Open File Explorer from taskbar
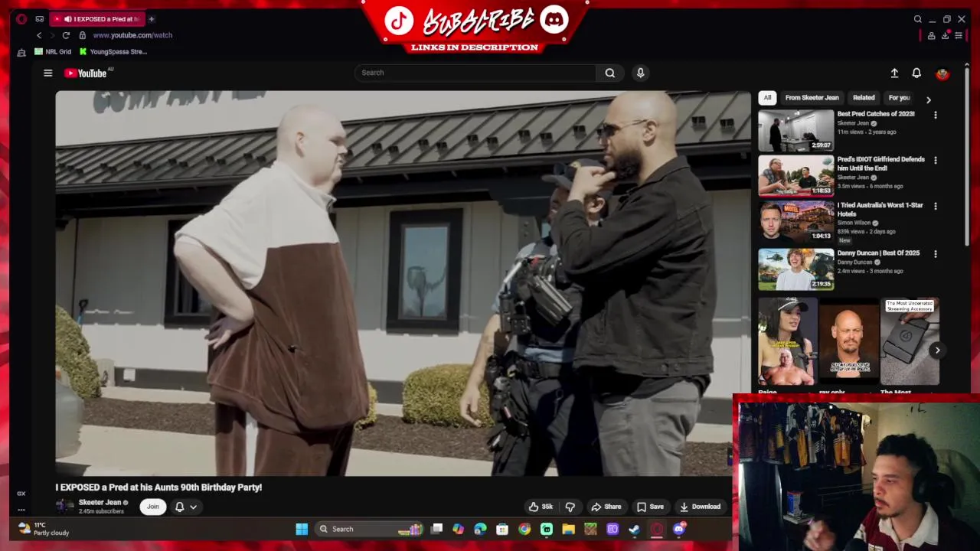Screen dimensions: 980x551 tap(568, 529)
